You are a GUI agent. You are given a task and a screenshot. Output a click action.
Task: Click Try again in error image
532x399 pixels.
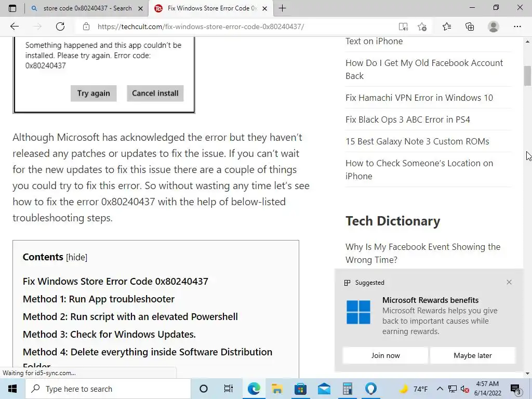pos(94,94)
